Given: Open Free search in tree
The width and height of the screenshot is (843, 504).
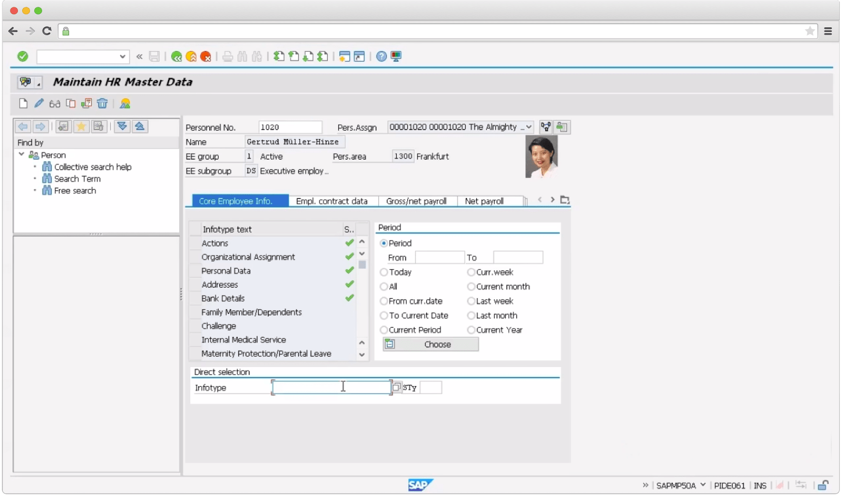Looking at the screenshot, I should coord(75,191).
